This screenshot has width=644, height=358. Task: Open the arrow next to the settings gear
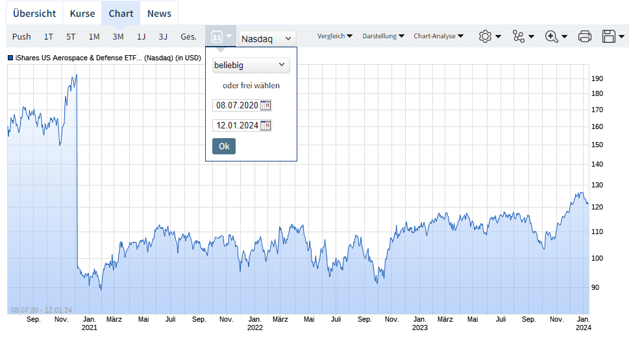coord(498,37)
